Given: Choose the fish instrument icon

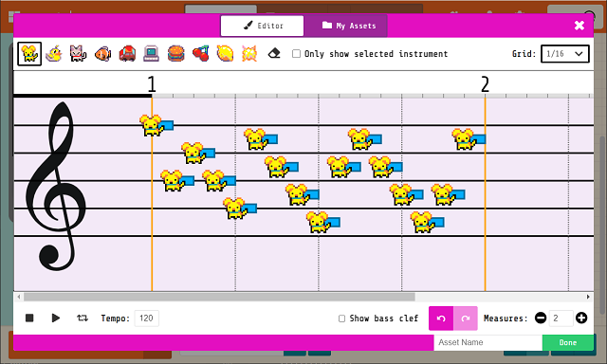Looking at the screenshot, I should coord(102,54).
